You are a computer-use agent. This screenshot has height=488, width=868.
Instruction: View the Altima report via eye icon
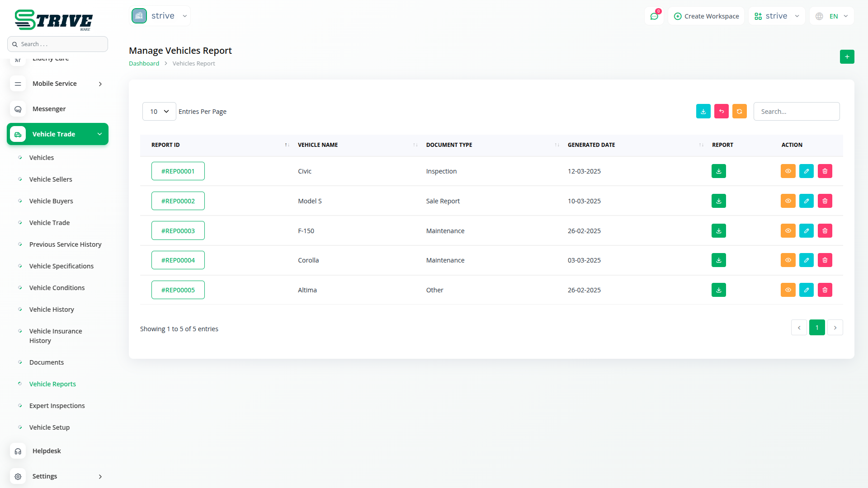788,290
